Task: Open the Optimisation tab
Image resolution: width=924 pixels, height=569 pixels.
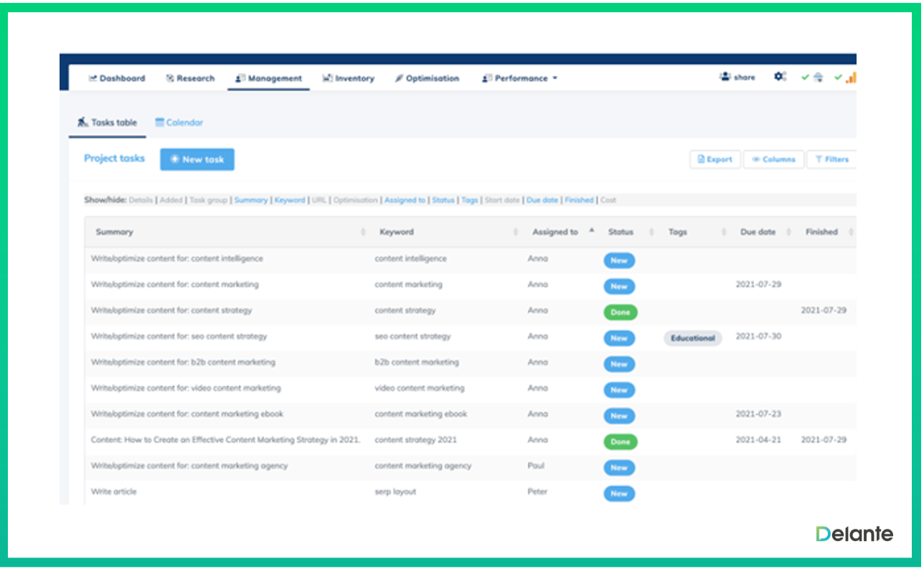Action: point(427,78)
